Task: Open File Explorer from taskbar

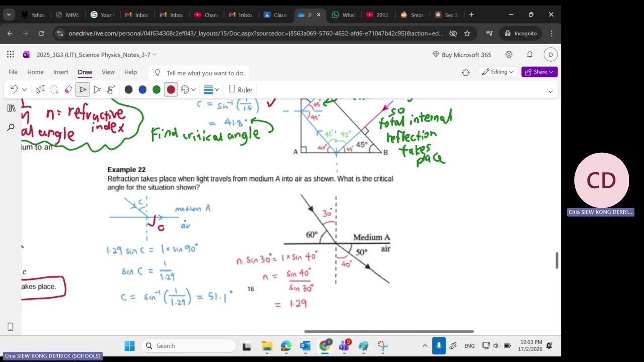Action: tap(267, 346)
